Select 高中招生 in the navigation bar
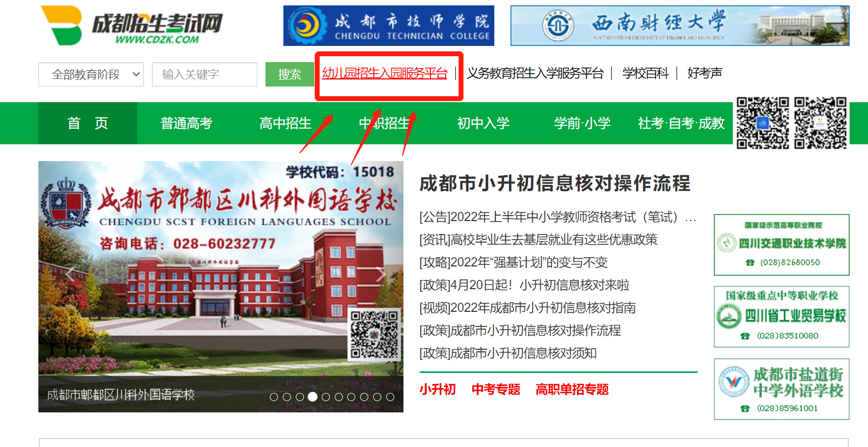Viewport: 868px width, 447px height. click(x=286, y=123)
